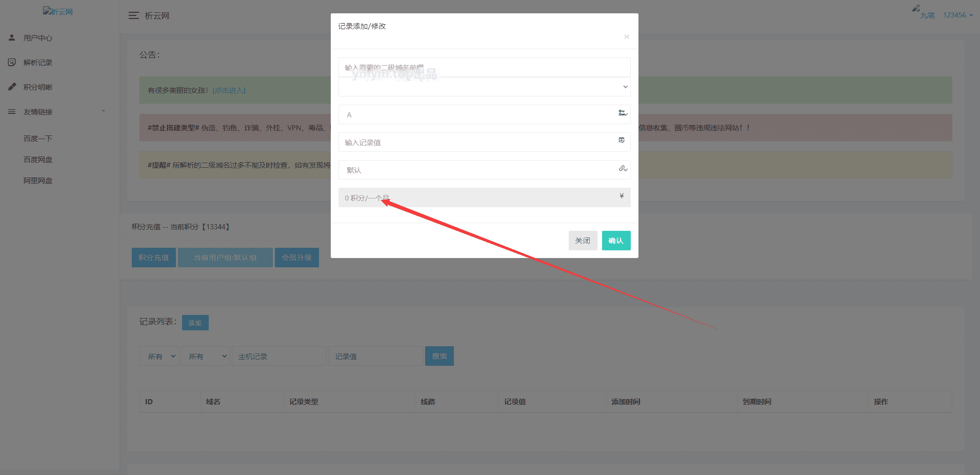Open the 百度网盘 link
Screen dimensions: 980x475
click(38, 160)
